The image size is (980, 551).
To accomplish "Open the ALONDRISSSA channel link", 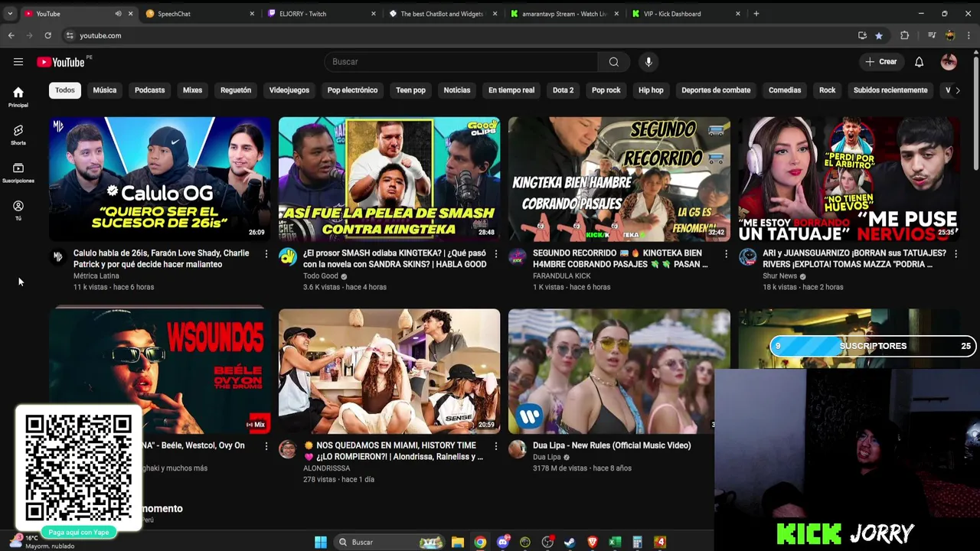I will (x=327, y=468).
